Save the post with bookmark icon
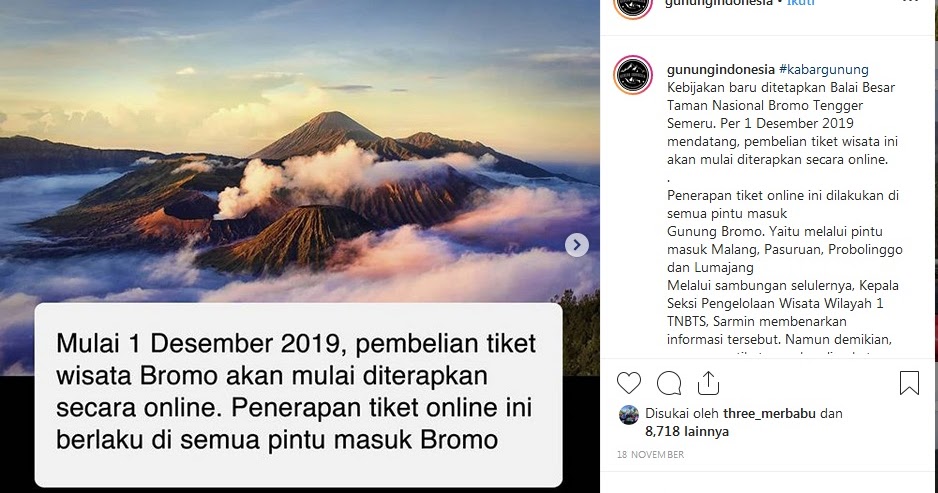Image resolution: width=938 pixels, height=493 pixels. point(909,383)
